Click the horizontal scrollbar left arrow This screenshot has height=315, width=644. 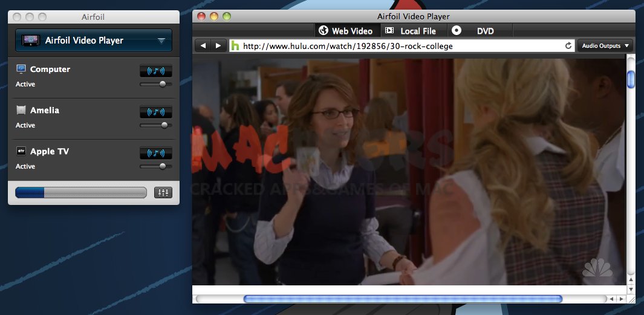tap(611, 299)
